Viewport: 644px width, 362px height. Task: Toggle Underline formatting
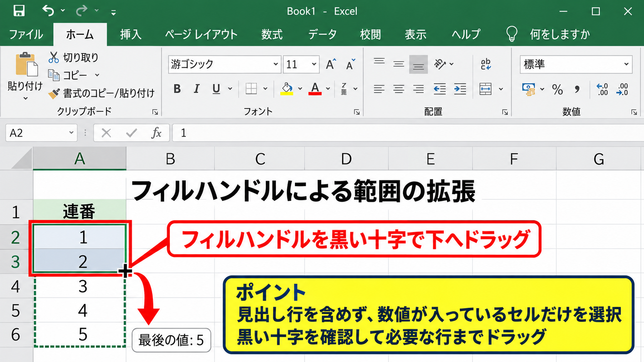click(216, 89)
